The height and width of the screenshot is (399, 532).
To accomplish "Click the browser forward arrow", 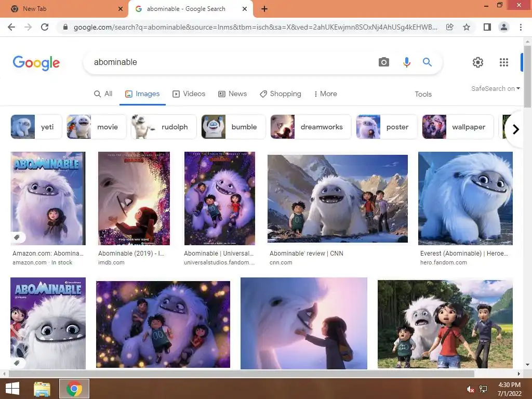I will 28,27.
